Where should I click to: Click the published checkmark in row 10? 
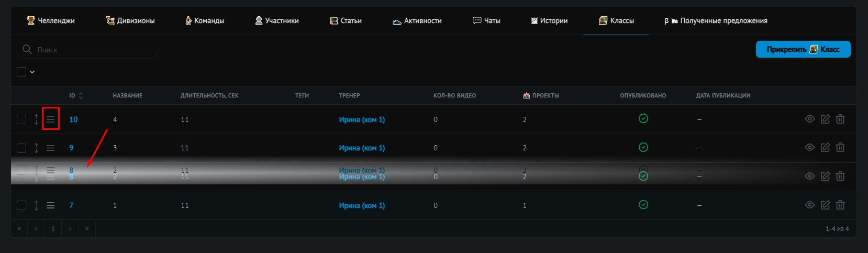(x=643, y=119)
